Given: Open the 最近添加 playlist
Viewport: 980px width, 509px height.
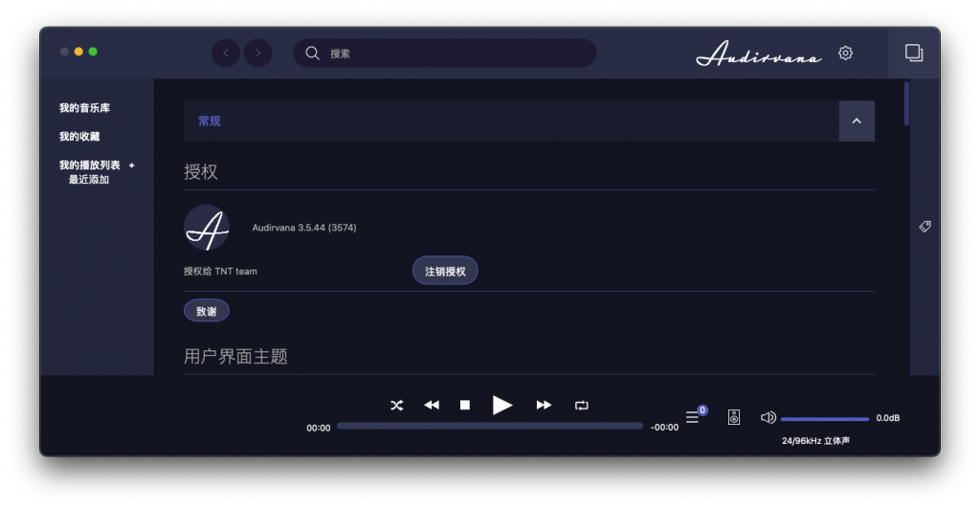Looking at the screenshot, I should pyautogui.click(x=89, y=180).
